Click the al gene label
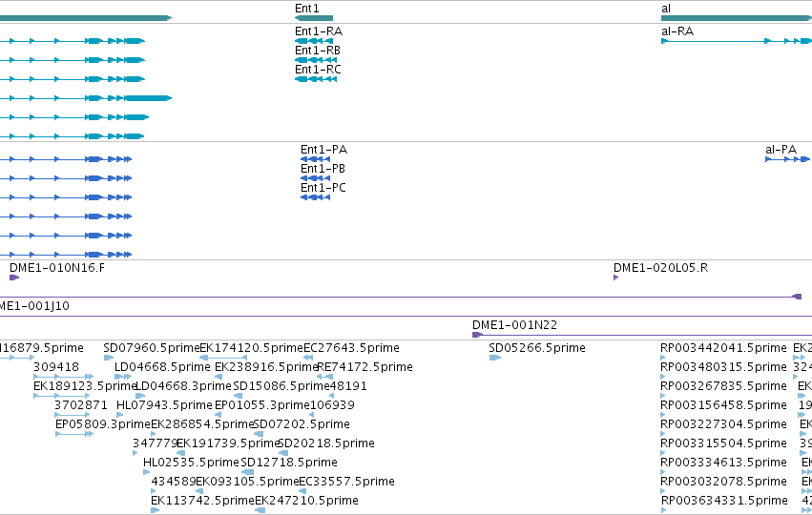The width and height of the screenshot is (812, 515). click(666, 9)
